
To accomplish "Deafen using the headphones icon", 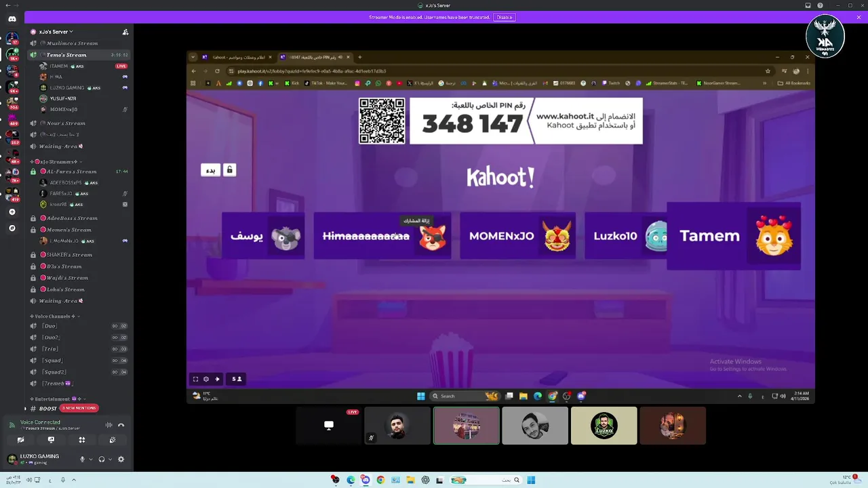I will click(x=101, y=459).
